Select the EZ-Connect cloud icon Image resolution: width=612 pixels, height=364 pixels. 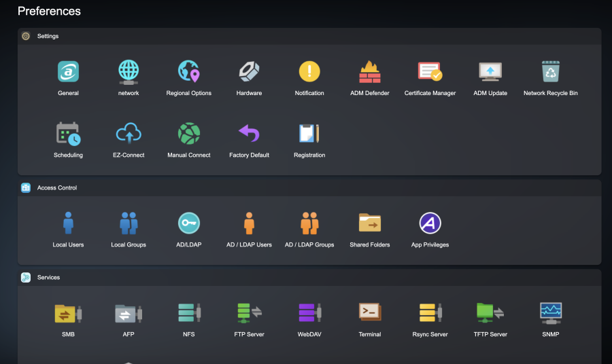click(129, 133)
